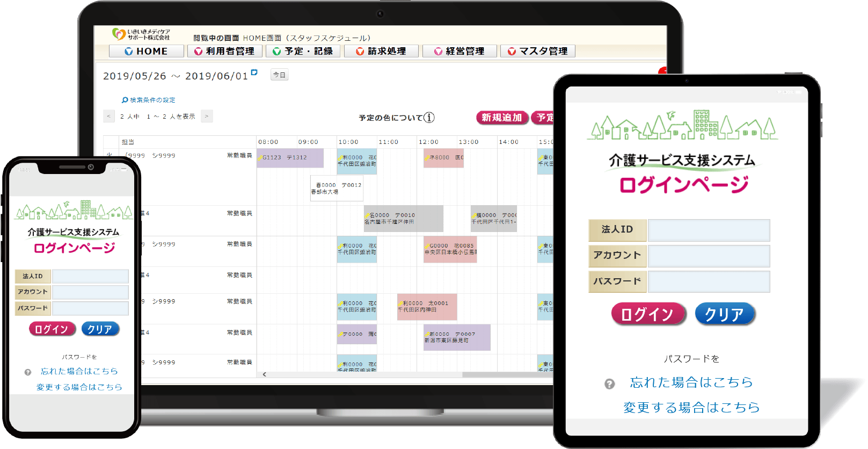Go to the 請求処理 menu
The image size is (868, 449).
point(381,51)
